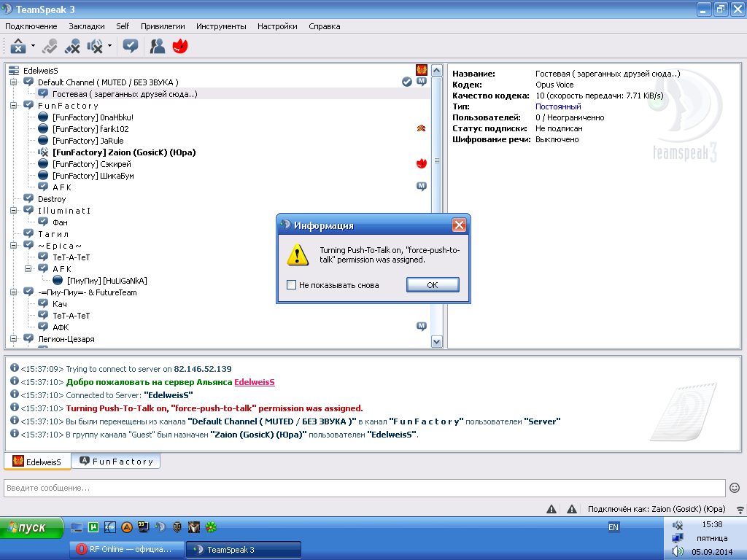The image size is (747, 560).
Task: Open the Подключение menu
Action: [31, 26]
